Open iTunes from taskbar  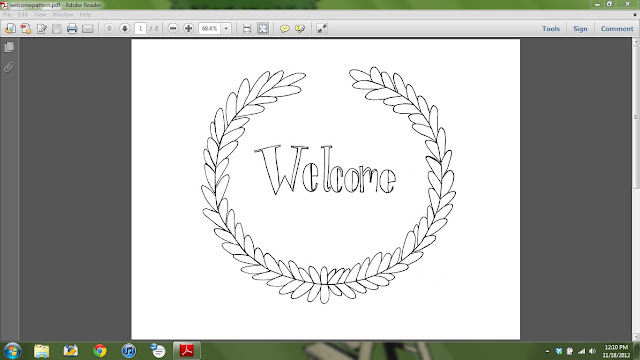[129, 351]
